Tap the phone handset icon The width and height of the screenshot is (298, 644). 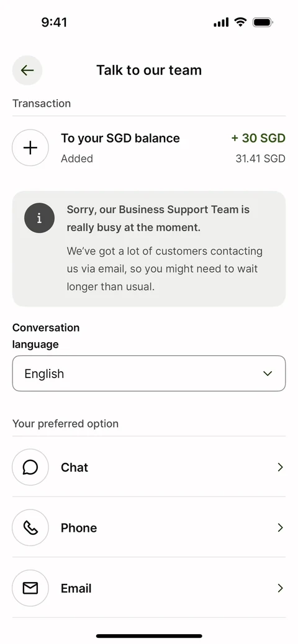point(30,527)
